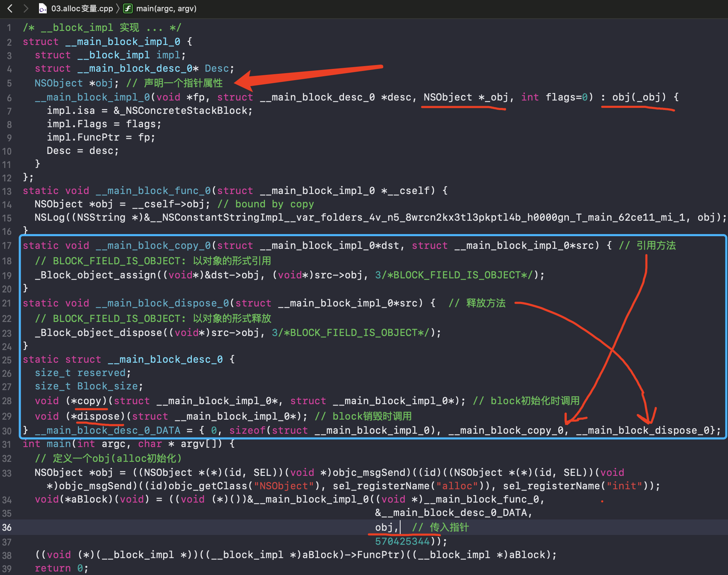Click '&_NSConcreteStackBlock' on line 7

pyautogui.click(x=180, y=111)
